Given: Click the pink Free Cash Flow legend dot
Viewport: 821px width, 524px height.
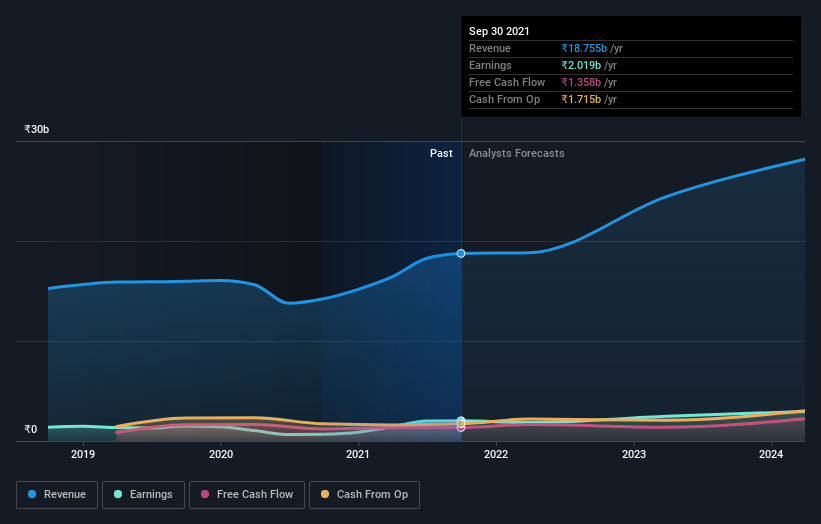Looking at the screenshot, I should (x=205, y=494).
